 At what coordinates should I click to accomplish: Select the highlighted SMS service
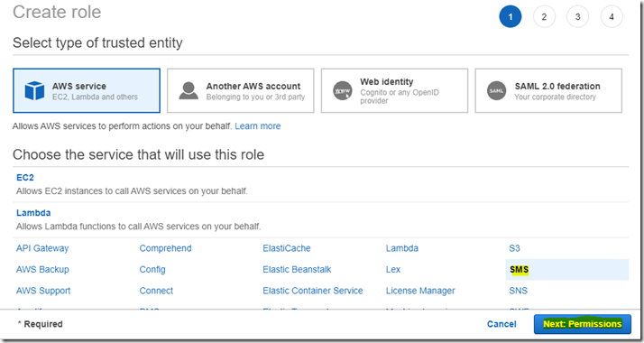(520, 270)
